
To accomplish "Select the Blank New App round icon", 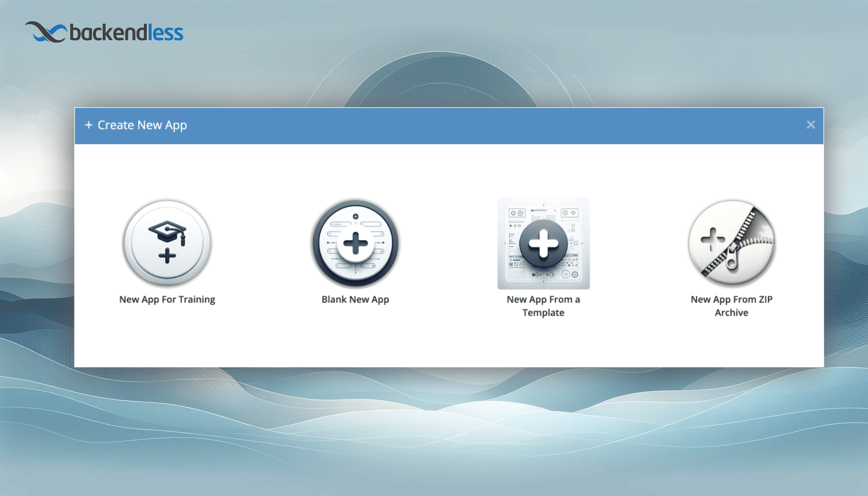I will (x=355, y=243).
